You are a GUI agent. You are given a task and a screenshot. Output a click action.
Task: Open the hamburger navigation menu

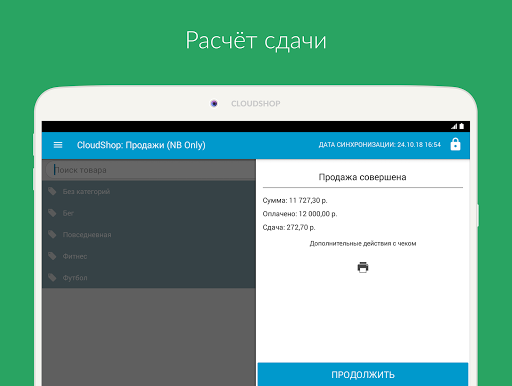point(58,145)
